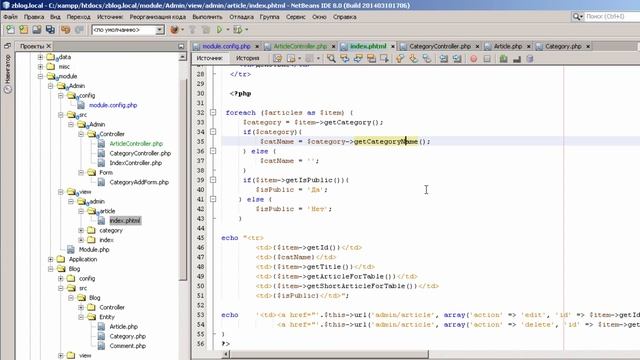The height and width of the screenshot is (360, 640).
Task: Click into the Поиск quick search field
Action: click(x=612, y=16)
